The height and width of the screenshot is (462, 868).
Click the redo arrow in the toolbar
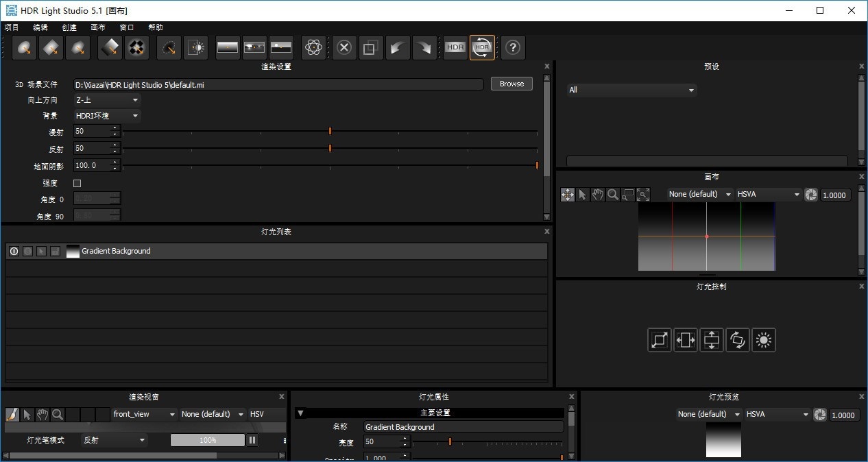tap(424, 48)
